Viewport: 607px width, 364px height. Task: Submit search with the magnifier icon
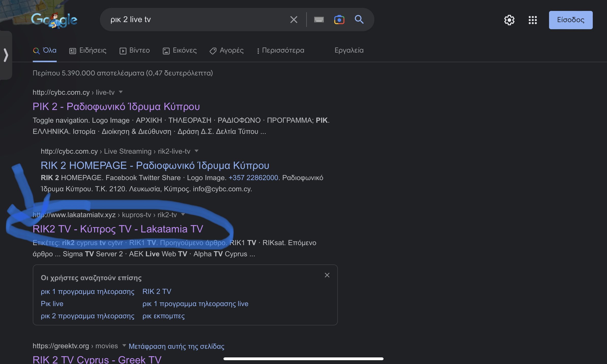359,20
